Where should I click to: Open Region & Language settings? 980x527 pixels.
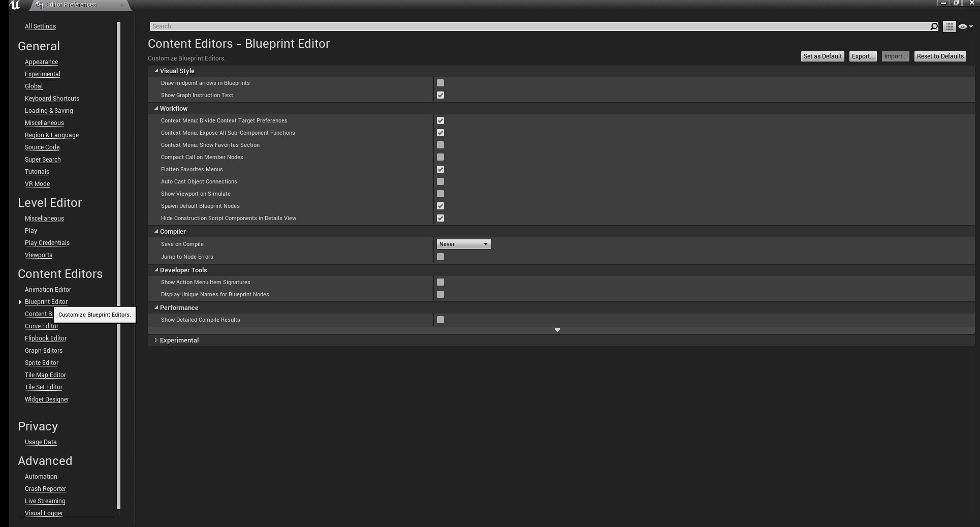click(x=51, y=135)
